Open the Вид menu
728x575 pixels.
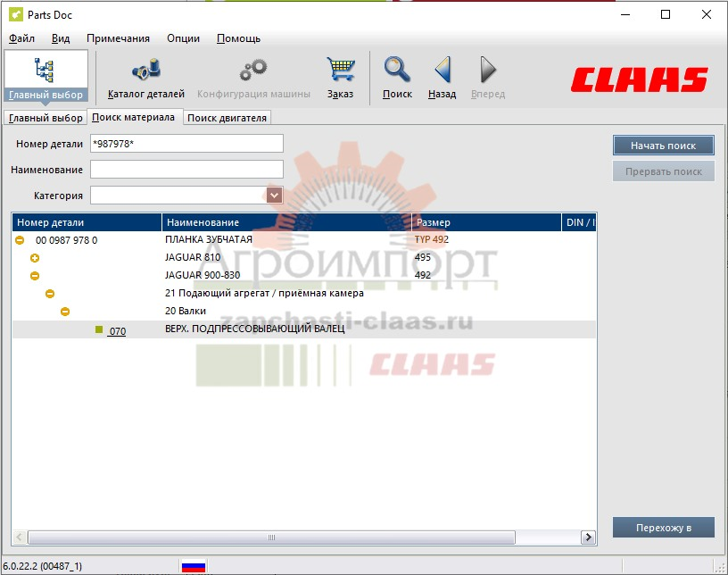[x=61, y=38]
